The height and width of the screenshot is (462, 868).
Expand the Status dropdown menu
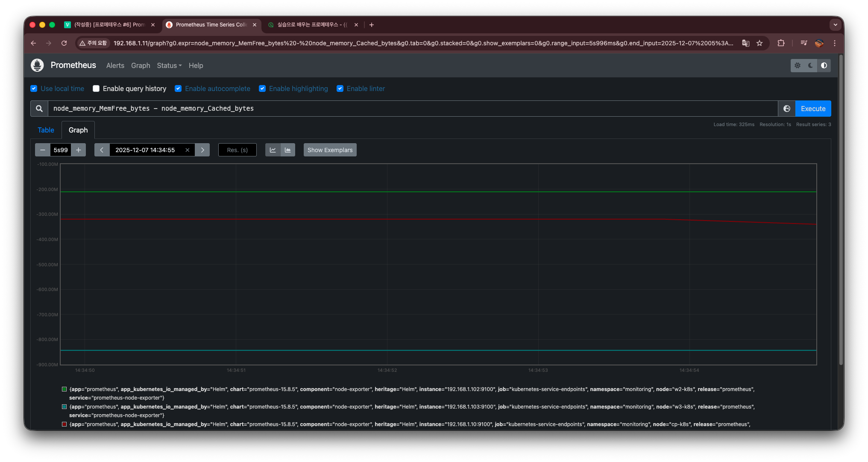click(169, 65)
